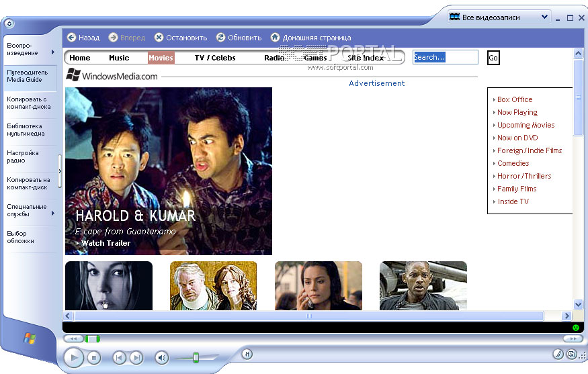
Task: Click the Search input field
Action: 446,57
